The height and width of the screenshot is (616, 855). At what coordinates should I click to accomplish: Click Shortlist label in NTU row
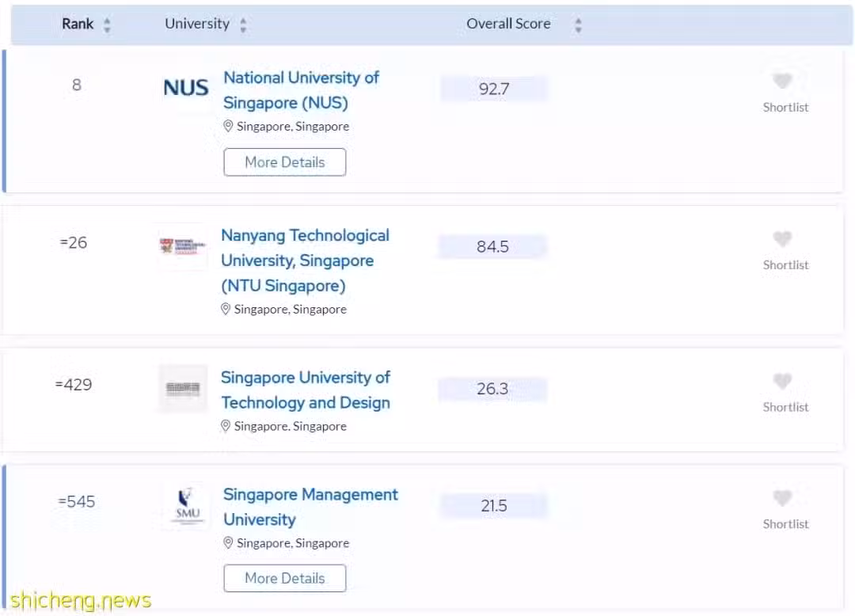click(785, 265)
